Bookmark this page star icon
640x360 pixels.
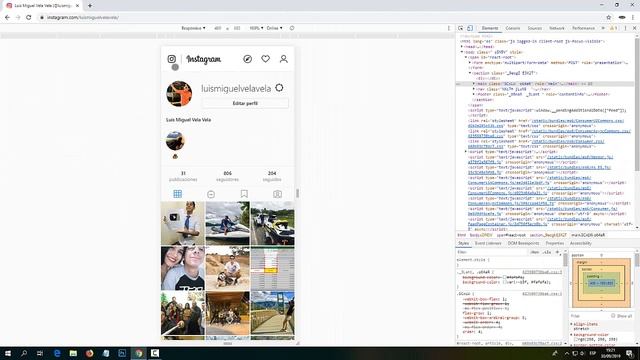point(609,18)
